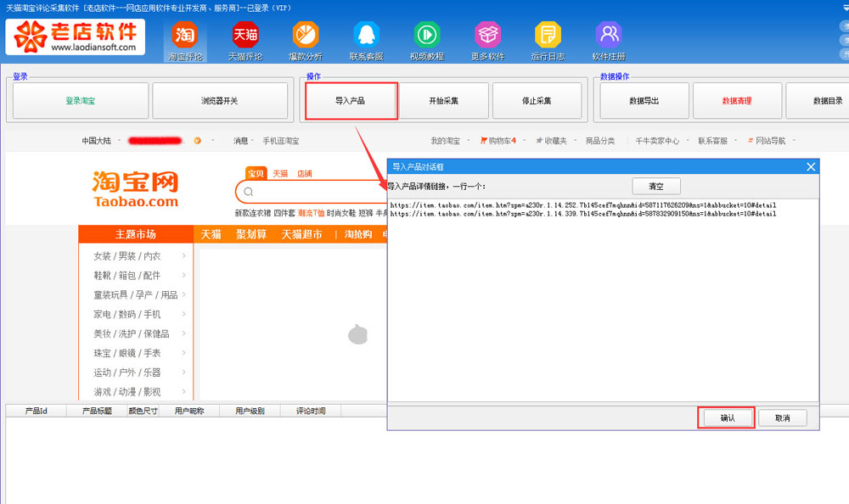Click the 时尚女鞋 hot search keyword
The image size is (849, 504).
click(341, 213)
